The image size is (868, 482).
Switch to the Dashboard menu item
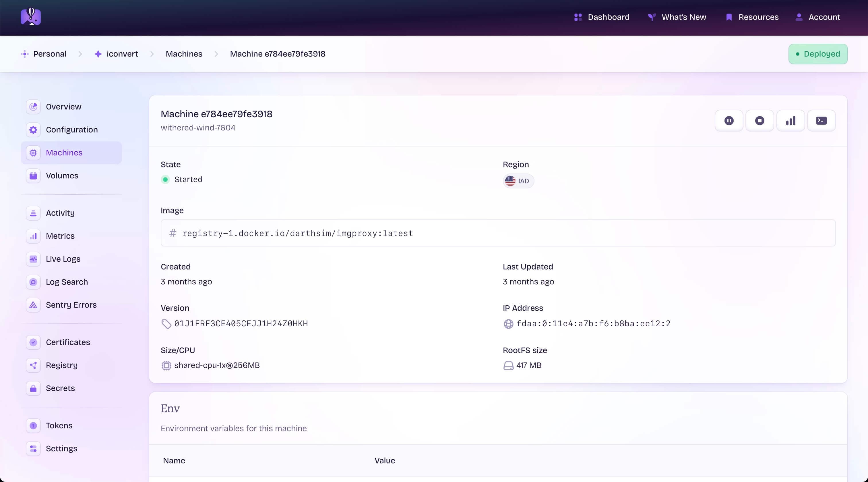pos(608,17)
